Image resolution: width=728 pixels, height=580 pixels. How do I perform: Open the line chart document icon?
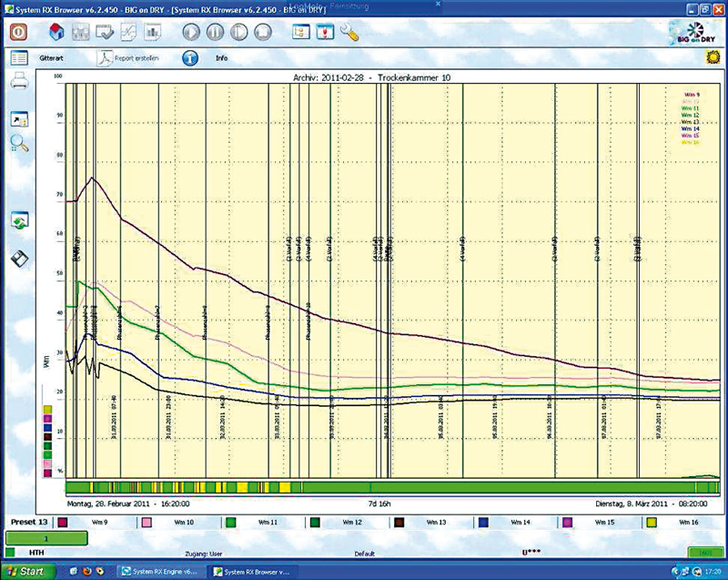128,32
